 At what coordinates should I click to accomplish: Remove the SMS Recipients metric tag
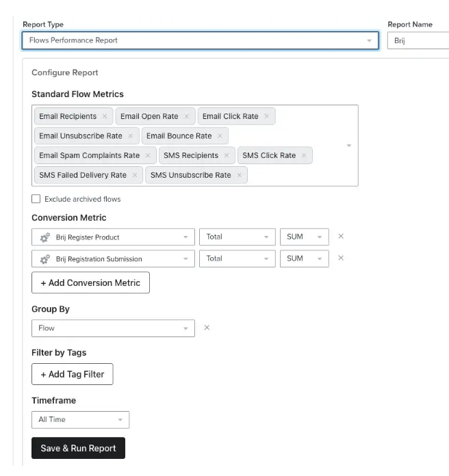227,156
